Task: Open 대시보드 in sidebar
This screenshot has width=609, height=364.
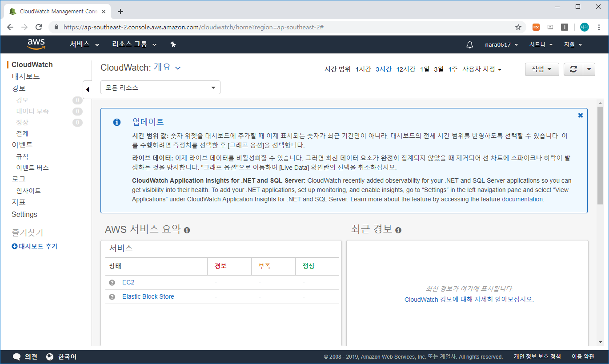Action: [26, 76]
